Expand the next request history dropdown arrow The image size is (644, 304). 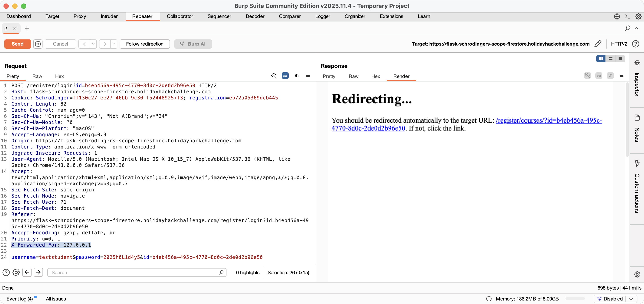114,44
